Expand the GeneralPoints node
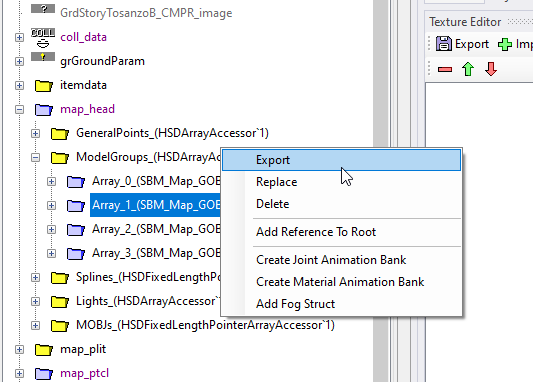 pyautogui.click(x=35, y=134)
